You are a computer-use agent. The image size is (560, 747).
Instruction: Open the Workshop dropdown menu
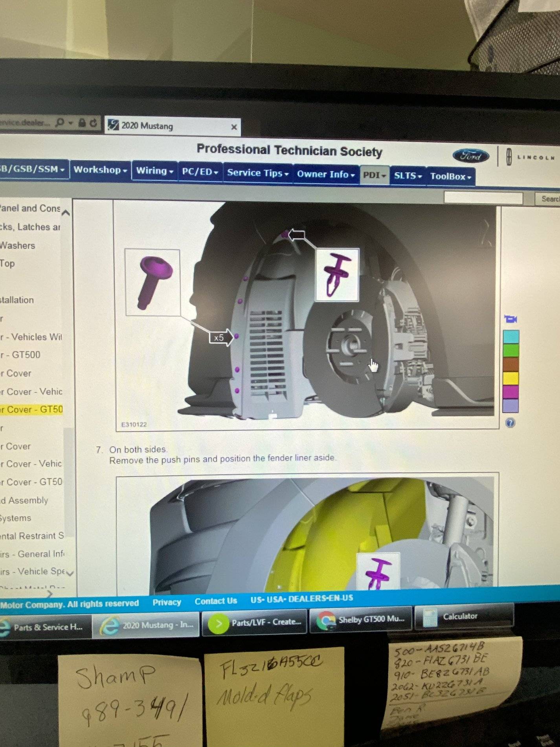101,170
